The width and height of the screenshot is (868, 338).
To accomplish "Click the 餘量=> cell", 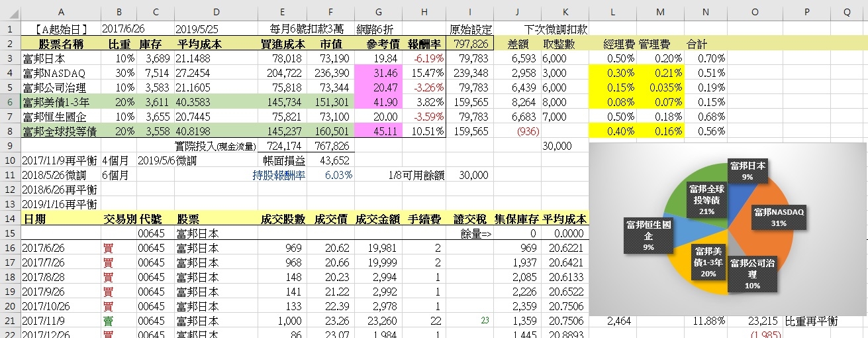I will (x=469, y=233).
